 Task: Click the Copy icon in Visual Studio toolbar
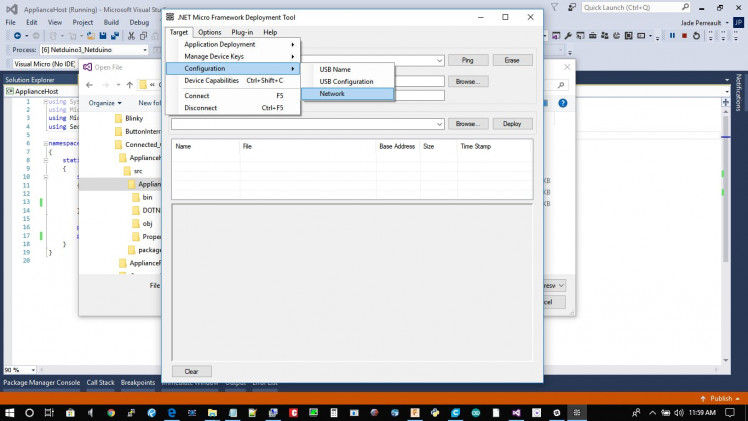[144, 36]
